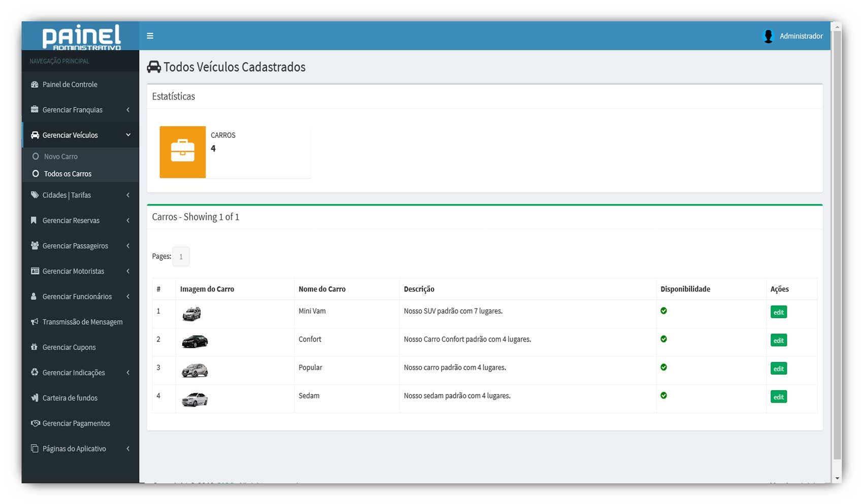
Task: Click the 'Nome do Carro' column header
Action: 322,289
